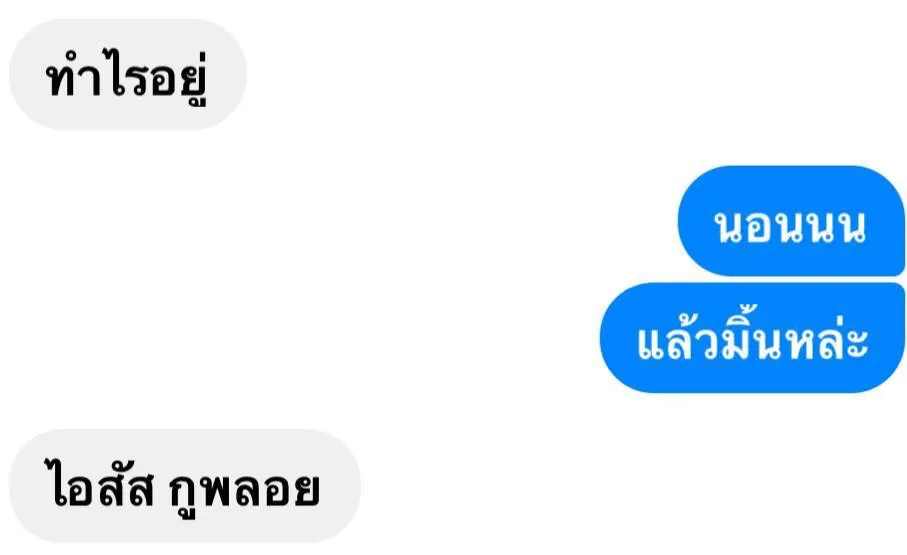
Task: Select the gray "ทำไรอยู่" message bubble
Action: [128, 74]
